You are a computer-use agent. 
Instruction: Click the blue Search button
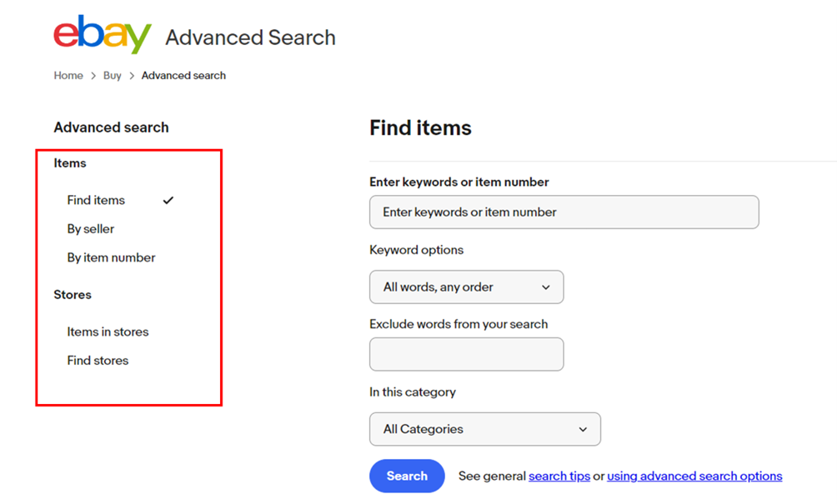[x=407, y=476]
